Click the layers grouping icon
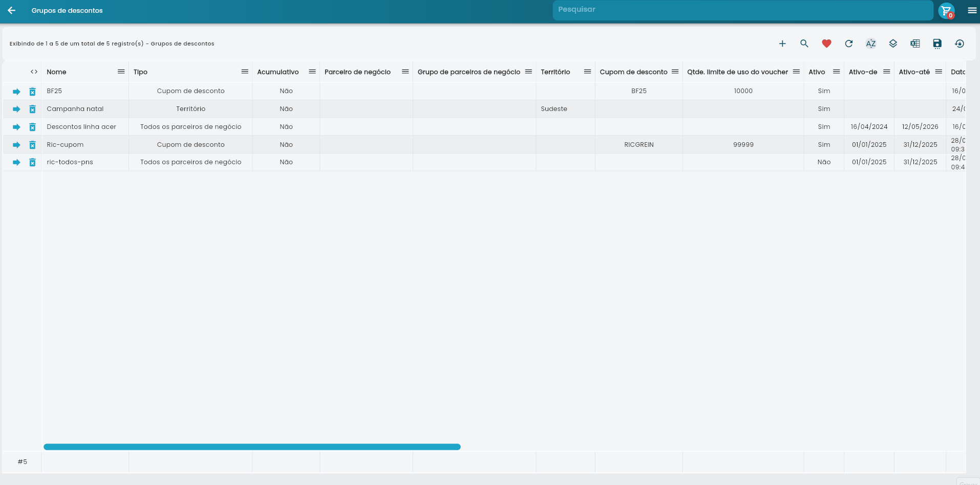The image size is (980, 485). point(893,44)
